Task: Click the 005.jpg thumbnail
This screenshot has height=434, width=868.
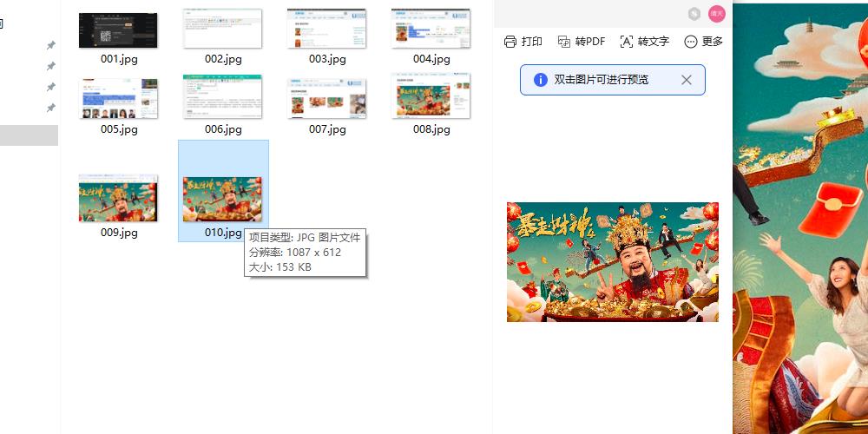Action: tap(118, 99)
